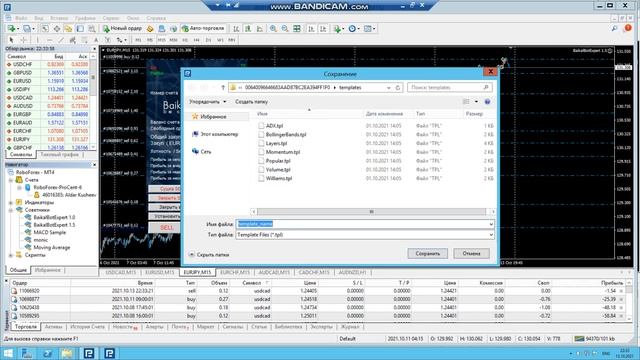Toggle the Market Watch window icon
640x360 pixels.
pyautogui.click(x=45, y=29)
